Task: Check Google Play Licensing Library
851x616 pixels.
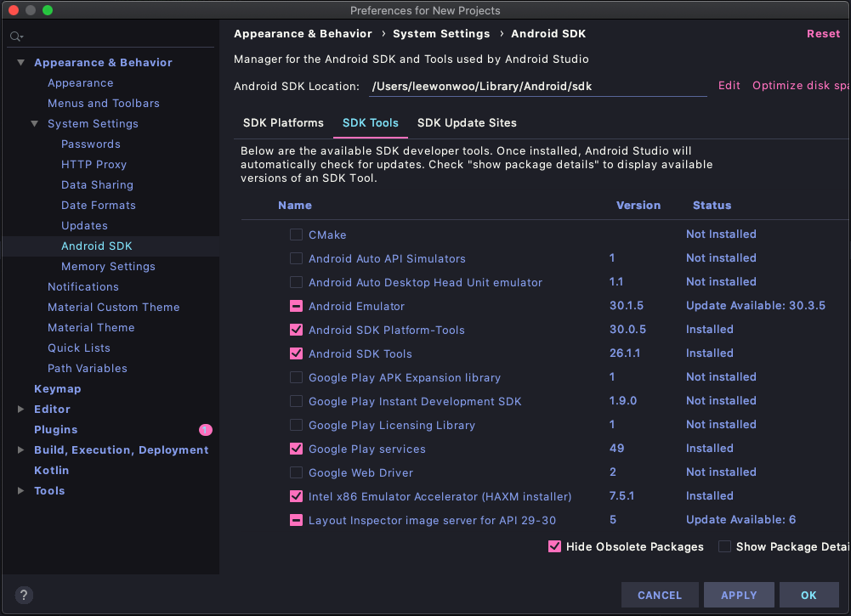Action: 296,425
